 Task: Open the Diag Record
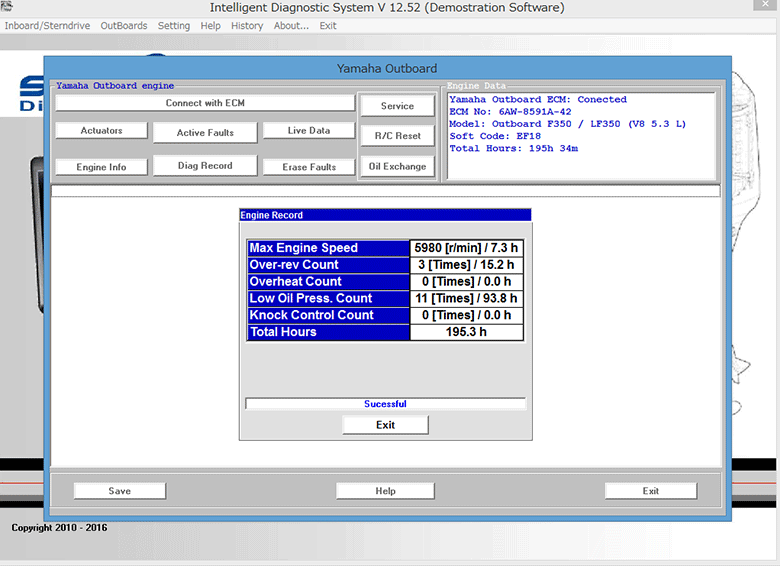pyautogui.click(x=205, y=166)
